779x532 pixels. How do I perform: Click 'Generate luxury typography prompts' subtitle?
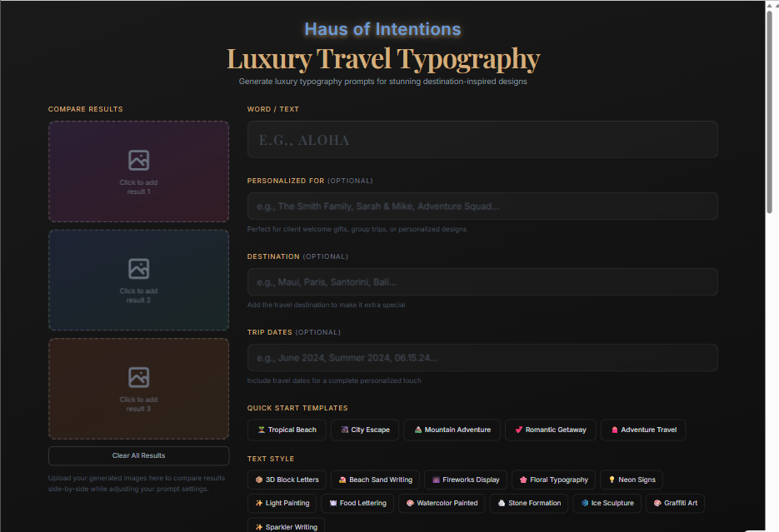tap(383, 82)
